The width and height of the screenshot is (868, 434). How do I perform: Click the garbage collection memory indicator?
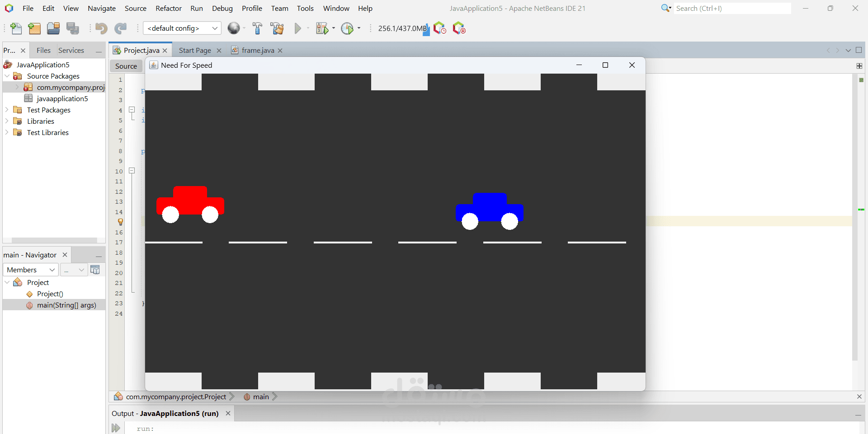(x=403, y=28)
